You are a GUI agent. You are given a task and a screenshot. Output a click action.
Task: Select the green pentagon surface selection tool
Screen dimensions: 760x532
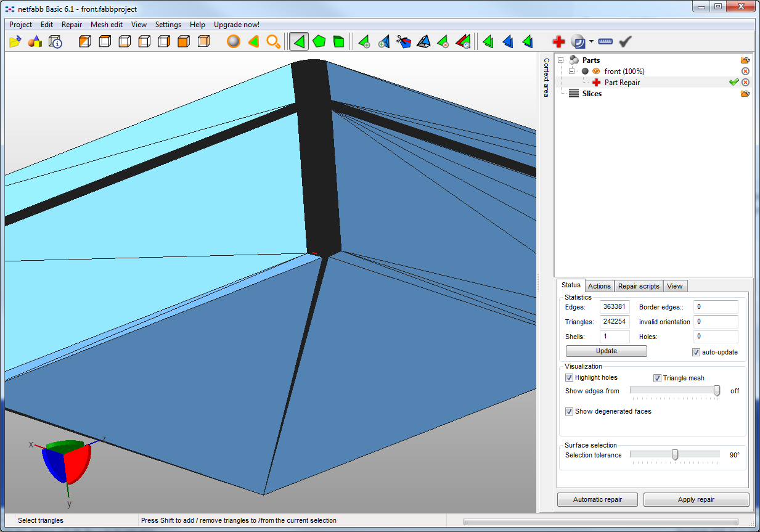pos(319,42)
